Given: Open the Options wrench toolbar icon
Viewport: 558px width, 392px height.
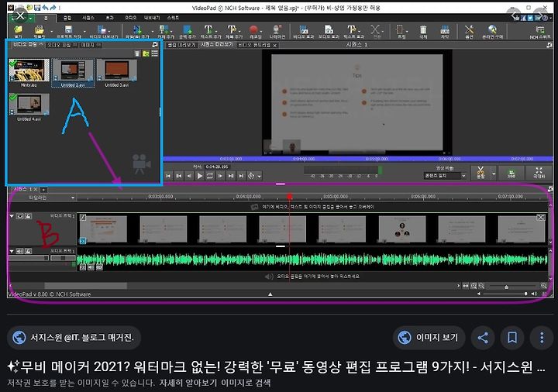Looking at the screenshot, I should [469, 29].
